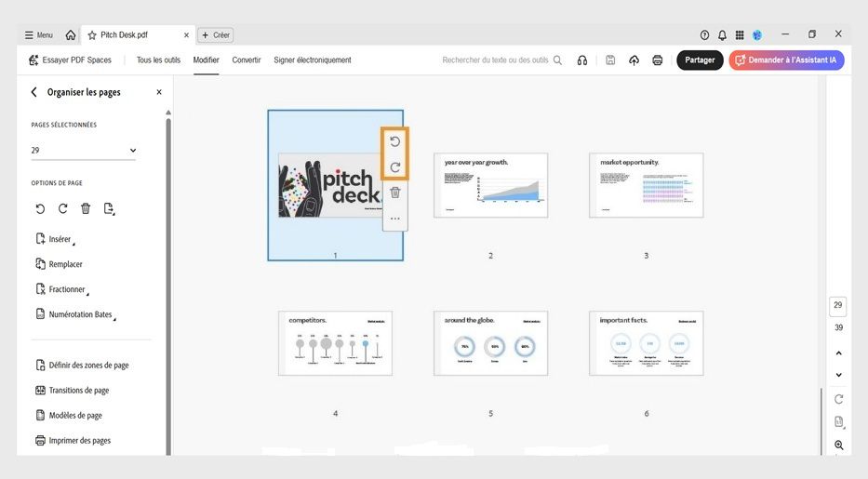Click the search text or tools field
868x479 pixels.
tap(501, 60)
